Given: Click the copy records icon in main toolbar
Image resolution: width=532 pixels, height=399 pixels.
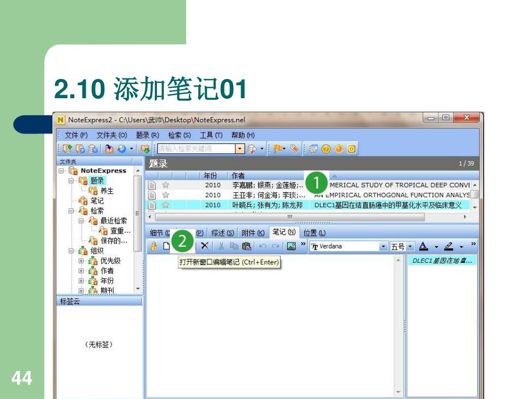Looking at the screenshot, I should point(80,149).
